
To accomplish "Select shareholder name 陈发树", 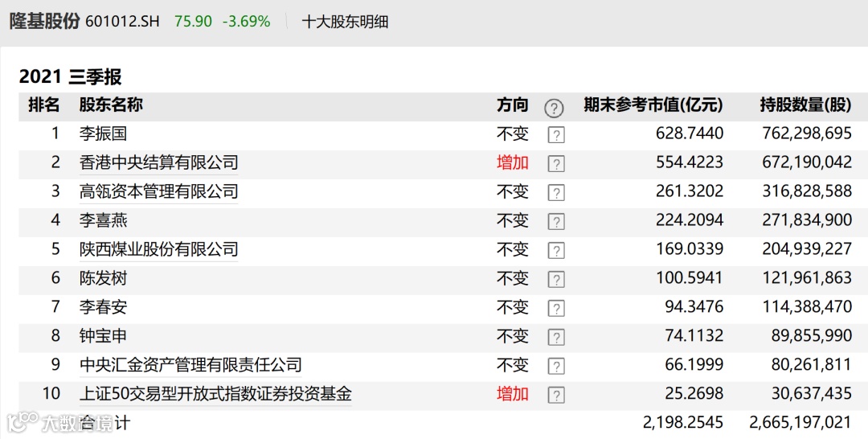I will 103,278.
